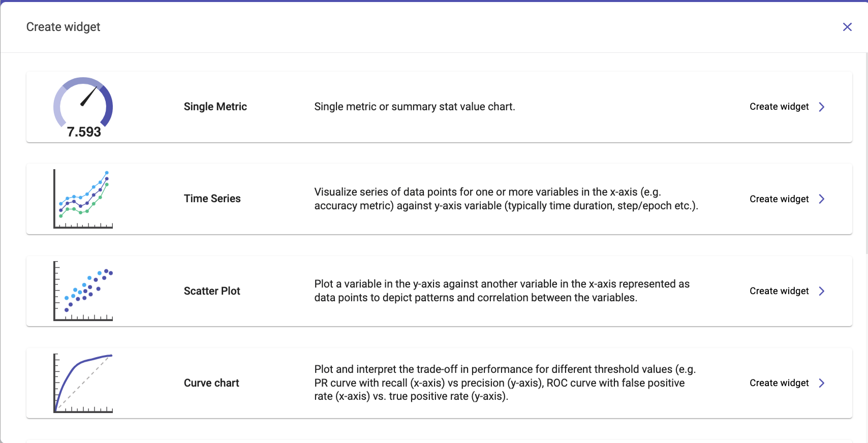Select the Curve chart title label

pyautogui.click(x=211, y=383)
